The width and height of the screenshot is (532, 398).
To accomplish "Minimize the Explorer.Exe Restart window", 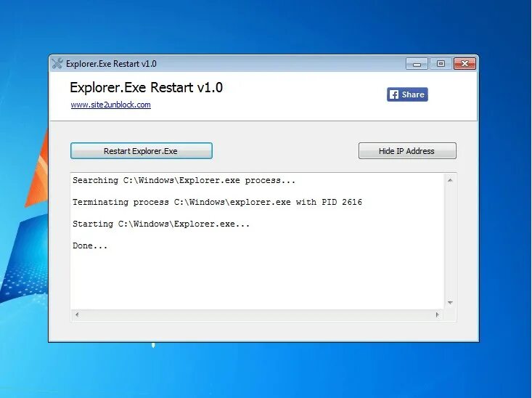I will tap(417, 63).
